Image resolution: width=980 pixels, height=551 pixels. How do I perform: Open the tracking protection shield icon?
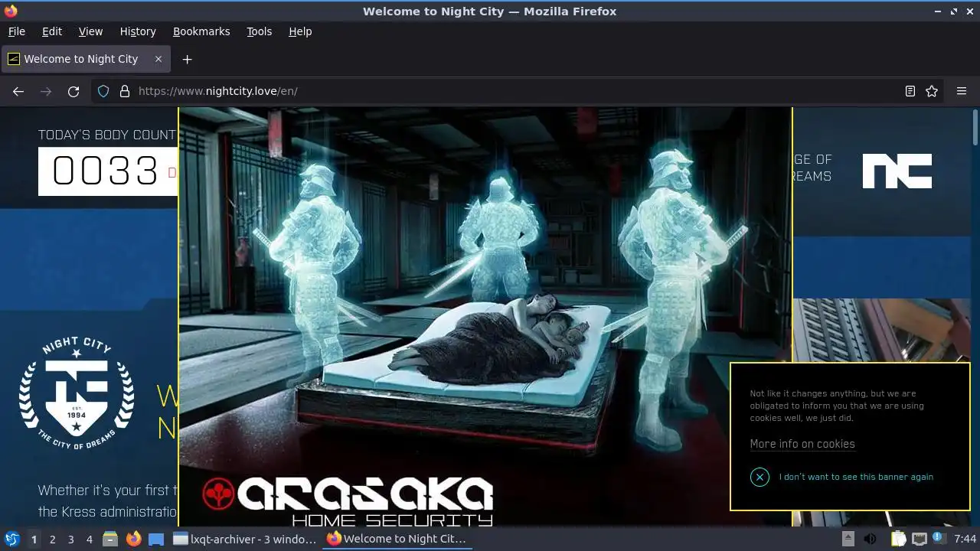click(x=103, y=91)
